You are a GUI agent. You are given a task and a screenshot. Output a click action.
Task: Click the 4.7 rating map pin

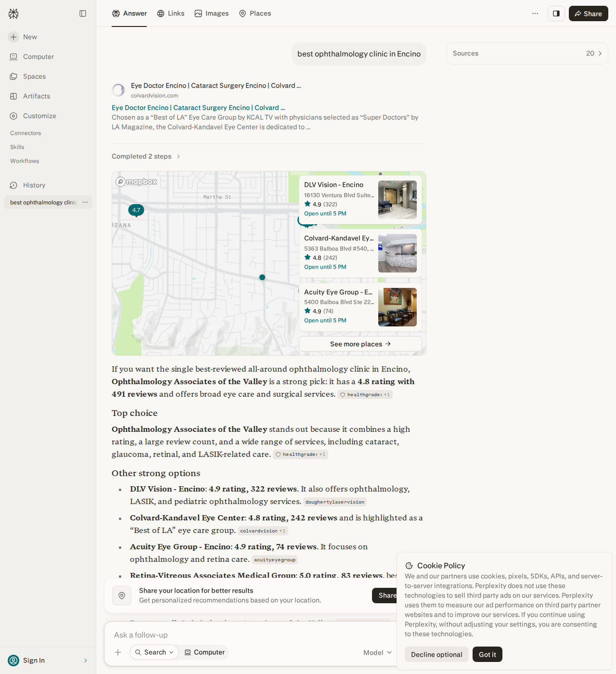click(x=136, y=210)
